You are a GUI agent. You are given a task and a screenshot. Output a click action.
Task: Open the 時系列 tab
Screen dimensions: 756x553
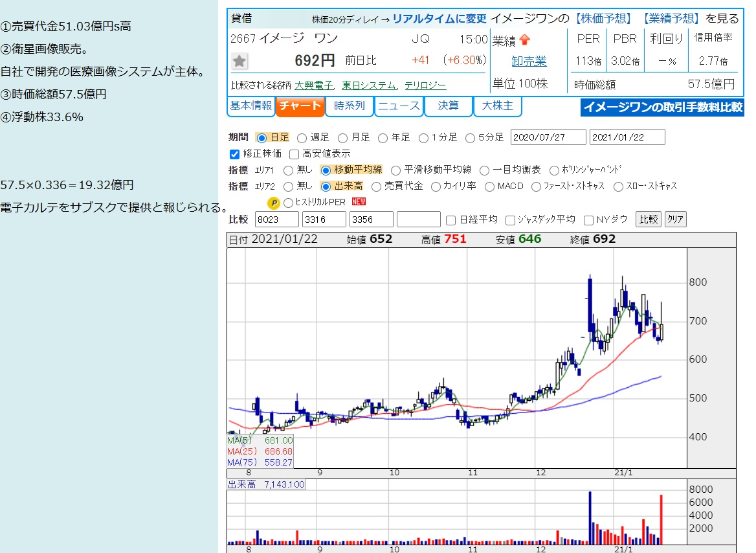click(350, 106)
